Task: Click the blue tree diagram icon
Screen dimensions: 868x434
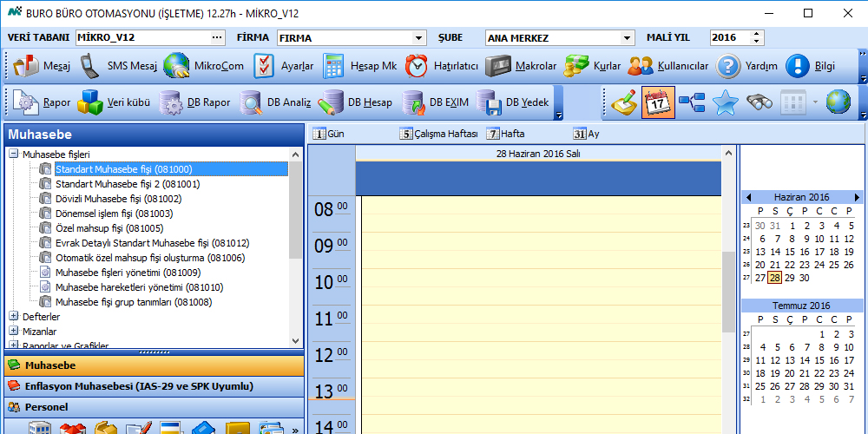Action: tap(692, 102)
